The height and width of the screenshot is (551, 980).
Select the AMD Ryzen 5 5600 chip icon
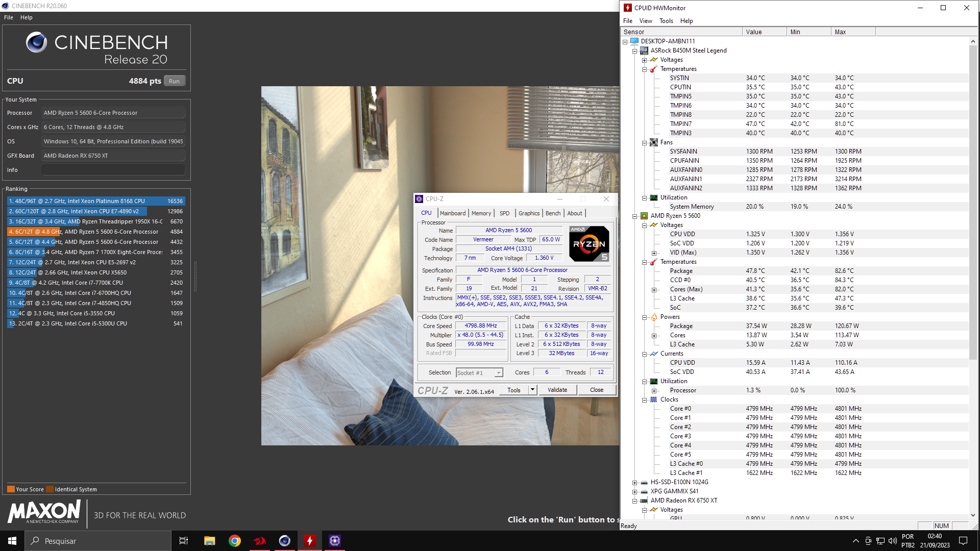(644, 216)
